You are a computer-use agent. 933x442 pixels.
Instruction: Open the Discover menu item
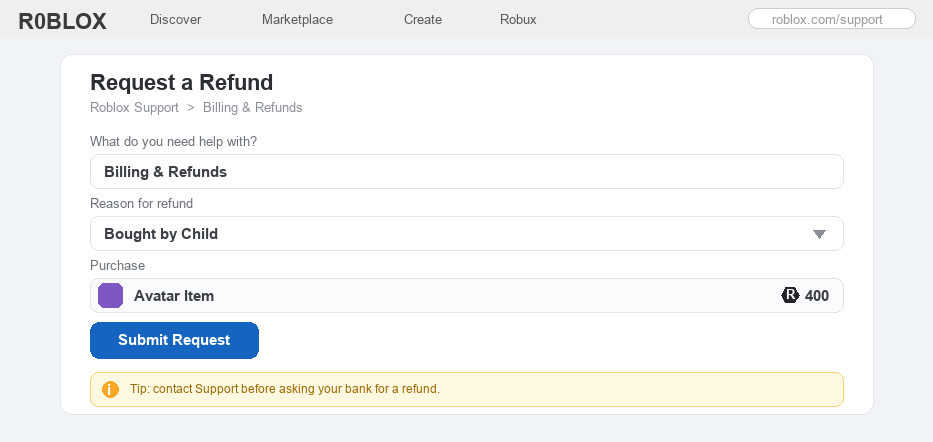[176, 20]
